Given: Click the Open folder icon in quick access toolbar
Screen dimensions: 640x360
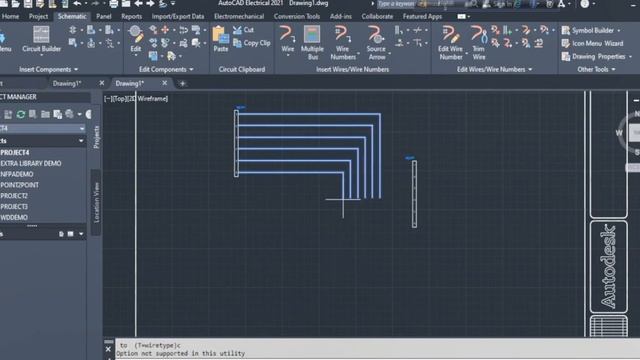Looking at the screenshot, I should click(16, 4).
